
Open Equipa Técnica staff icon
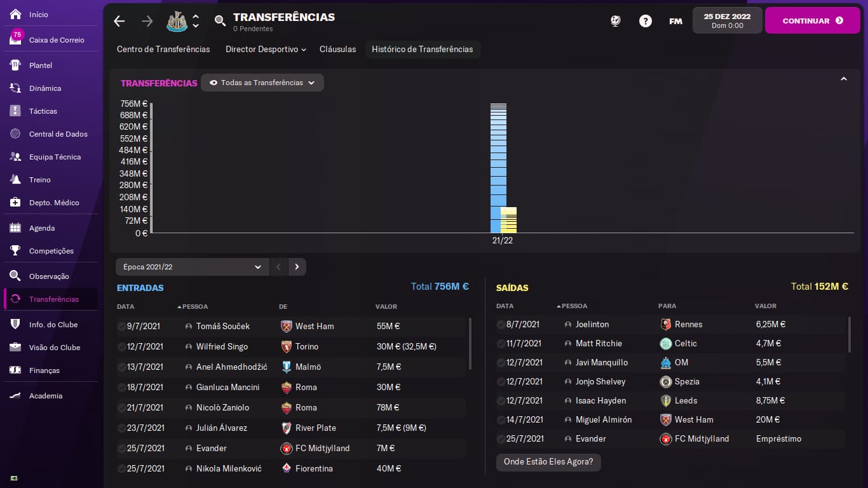[16, 156]
